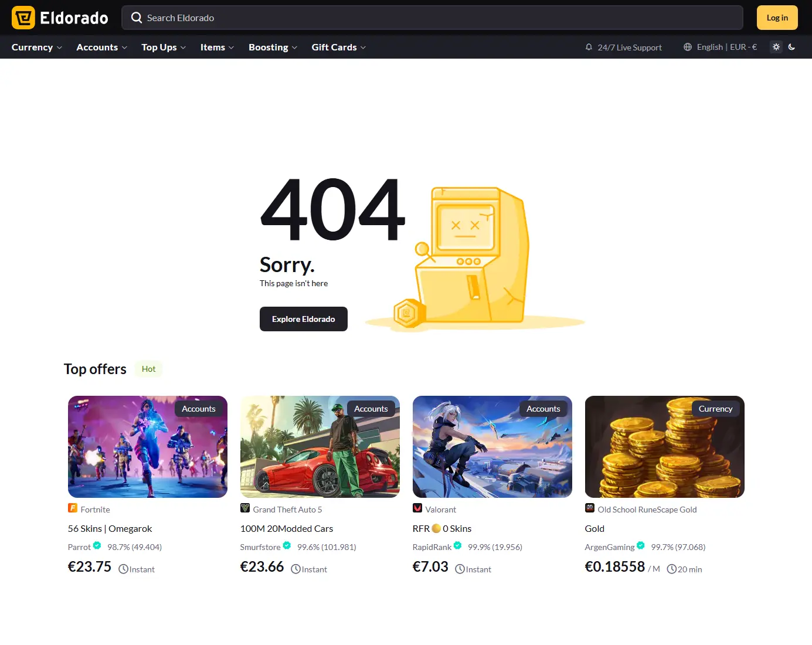Click the Valorant game icon
This screenshot has height=645, width=812.
point(417,508)
